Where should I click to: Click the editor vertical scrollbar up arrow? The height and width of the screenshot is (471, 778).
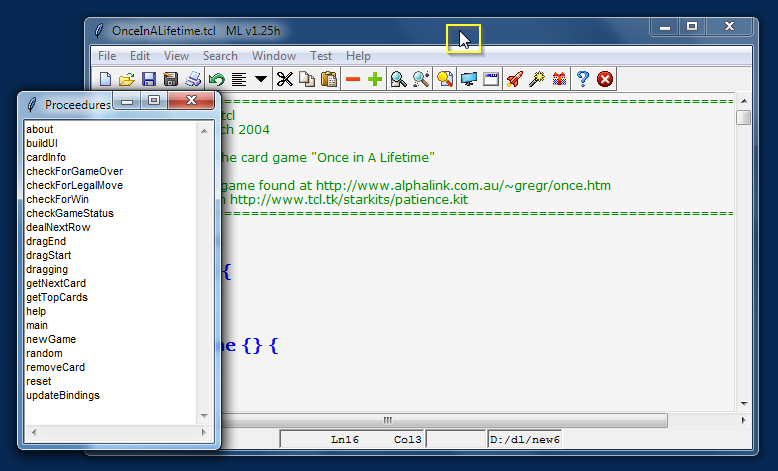click(744, 101)
